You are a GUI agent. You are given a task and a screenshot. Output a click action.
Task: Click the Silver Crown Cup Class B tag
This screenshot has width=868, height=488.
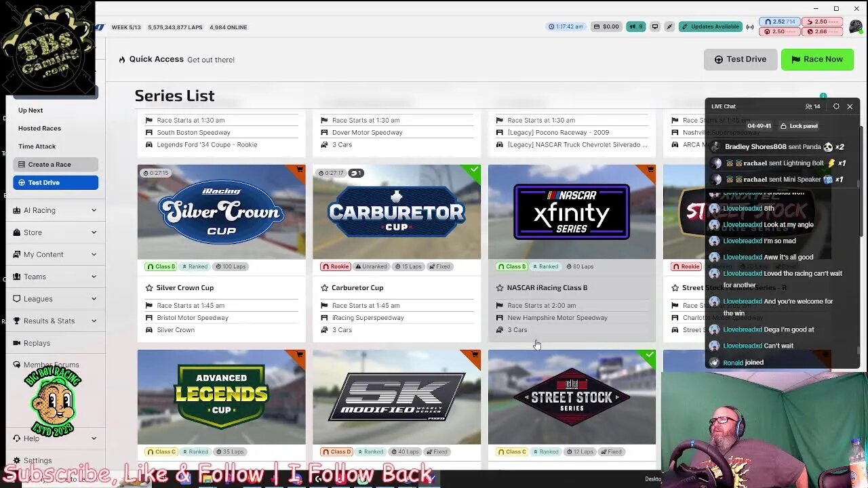(x=161, y=266)
